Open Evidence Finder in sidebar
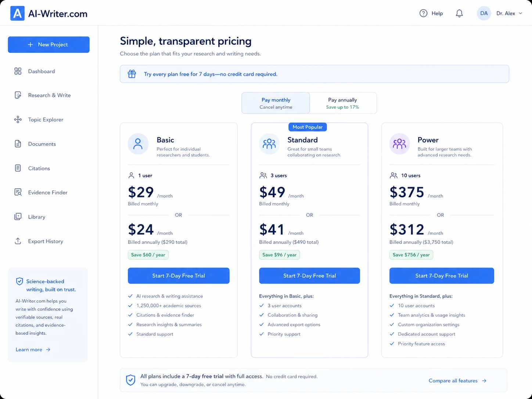The height and width of the screenshot is (399, 532). 48,192
